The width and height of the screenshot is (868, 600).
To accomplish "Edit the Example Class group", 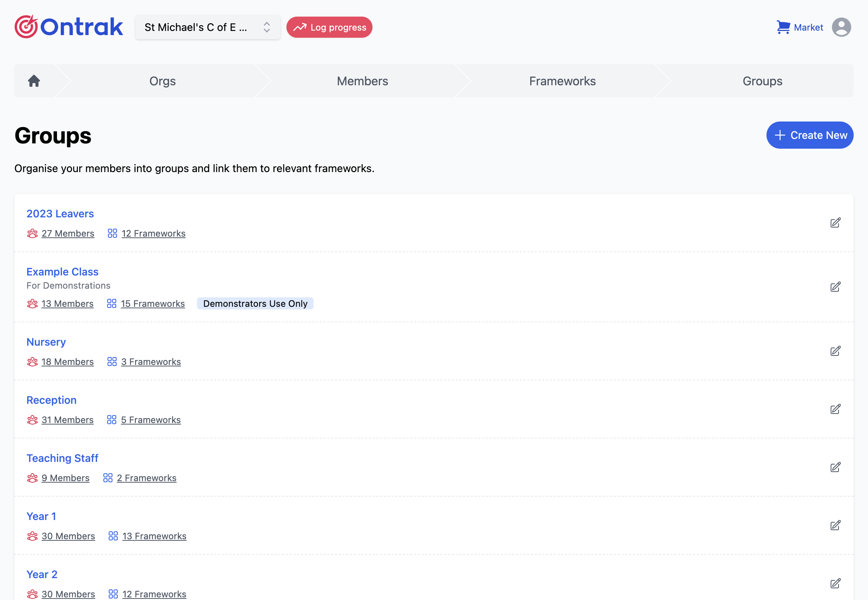I will [835, 287].
